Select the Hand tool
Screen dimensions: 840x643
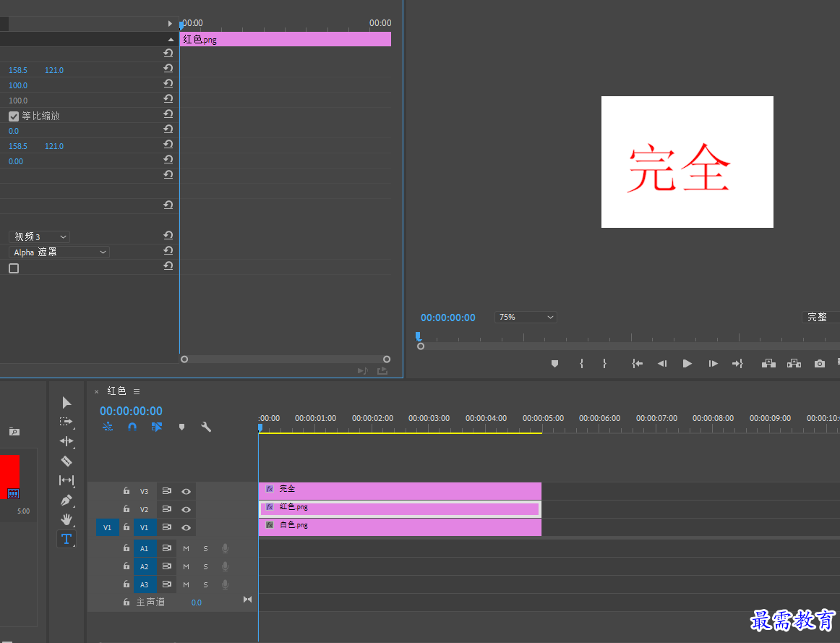tap(67, 519)
